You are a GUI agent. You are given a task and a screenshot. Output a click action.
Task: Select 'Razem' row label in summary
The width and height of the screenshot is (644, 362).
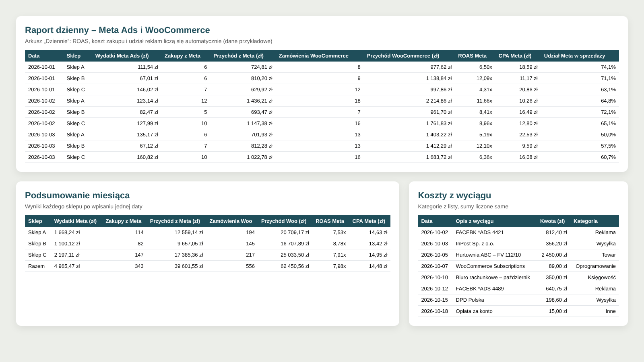tap(36, 266)
